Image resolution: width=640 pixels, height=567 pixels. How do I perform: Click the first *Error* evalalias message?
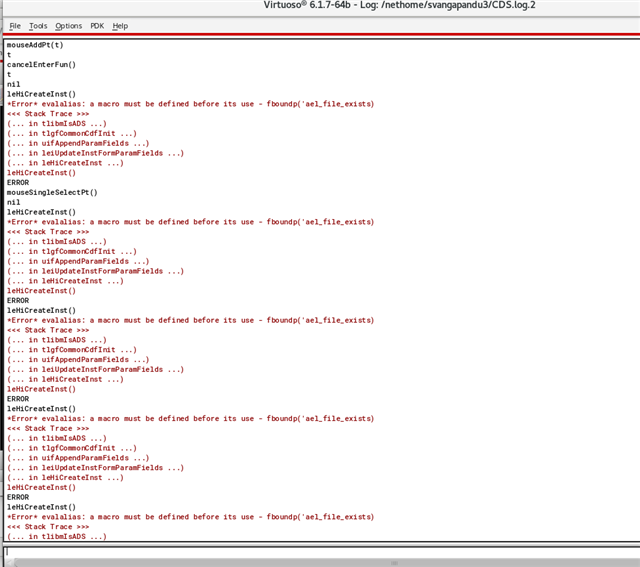pos(190,104)
